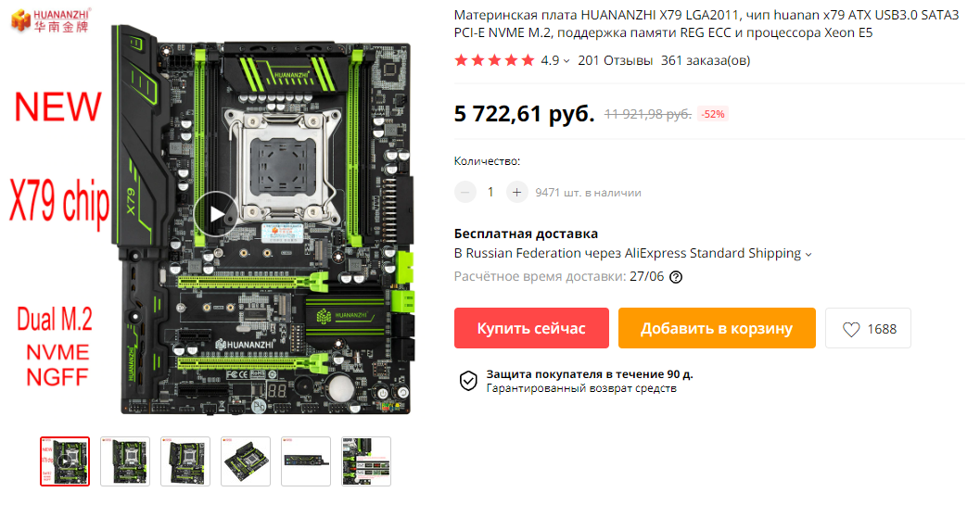Click the Добавить в корзину button
Image resolution: width=980 pixels, height=505 pixels.
pos(717,328)
